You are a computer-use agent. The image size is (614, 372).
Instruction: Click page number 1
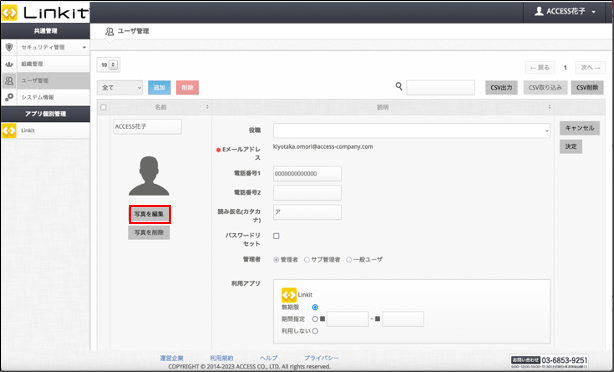coord(565,68)
